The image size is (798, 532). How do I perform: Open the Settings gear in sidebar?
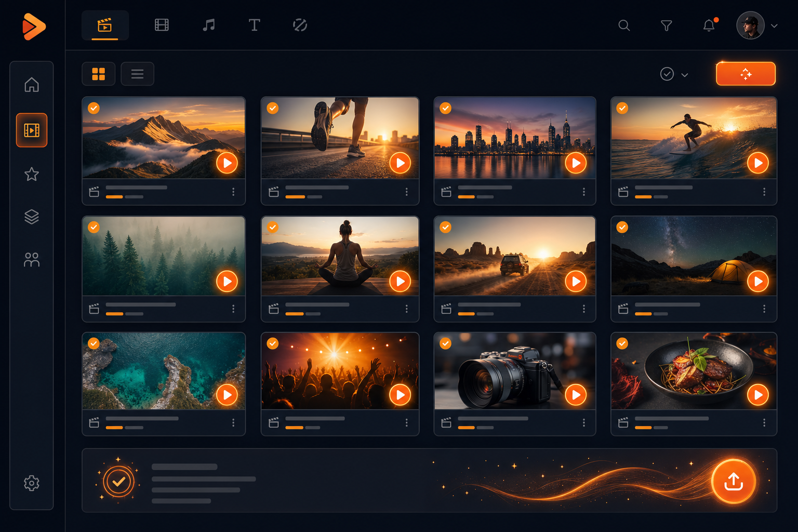pos(32,483)
